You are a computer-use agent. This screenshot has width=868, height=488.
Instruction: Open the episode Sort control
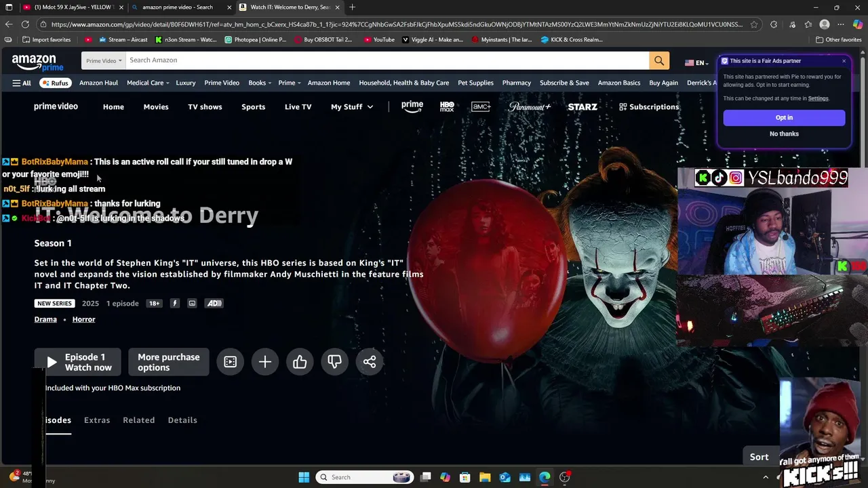point(759,457)
